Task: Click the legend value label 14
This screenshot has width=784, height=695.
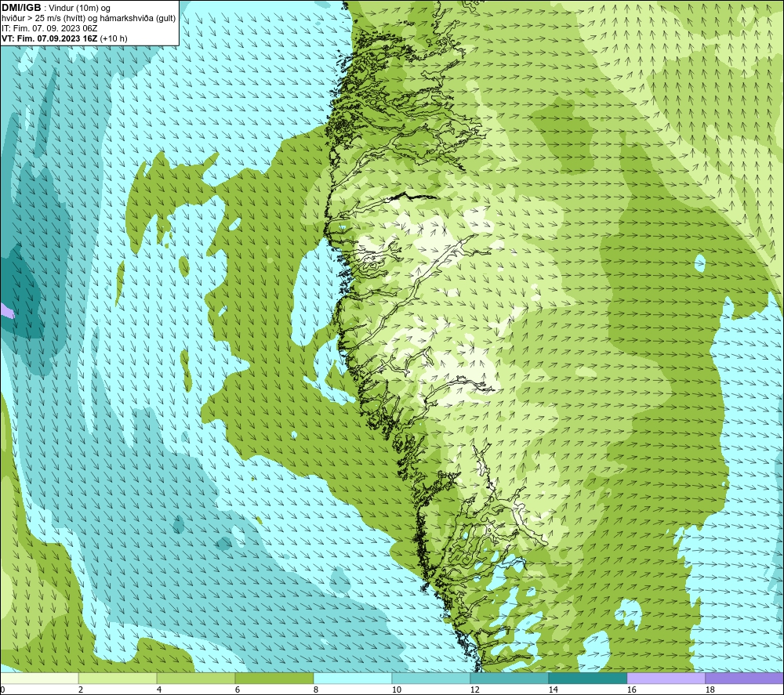Action: pyautogui.click(x=553, y=690)
